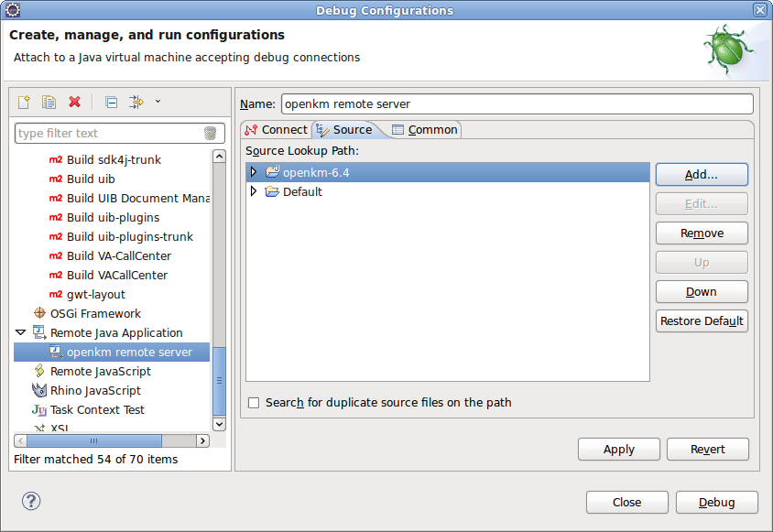Click the new launch configuration icon

pyautogui.click(x=25, y=102)
